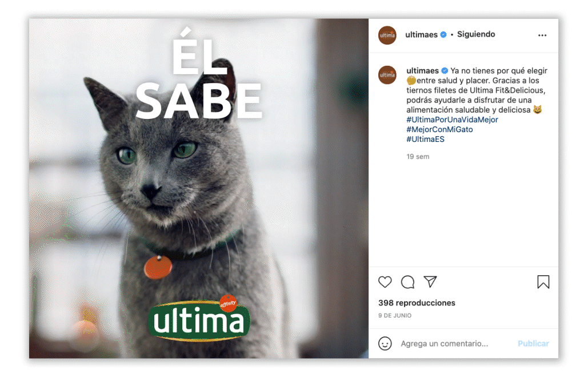Open hashtag #UltimaPorUnaVidaMejor
588x377 pixels.
click(x=452, y=120)
